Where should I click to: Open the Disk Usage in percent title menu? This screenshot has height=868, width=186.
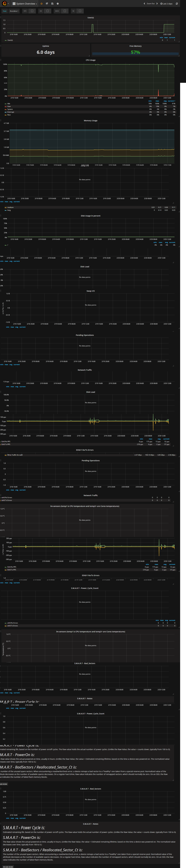pyautogui.click(x=91, y=216)
